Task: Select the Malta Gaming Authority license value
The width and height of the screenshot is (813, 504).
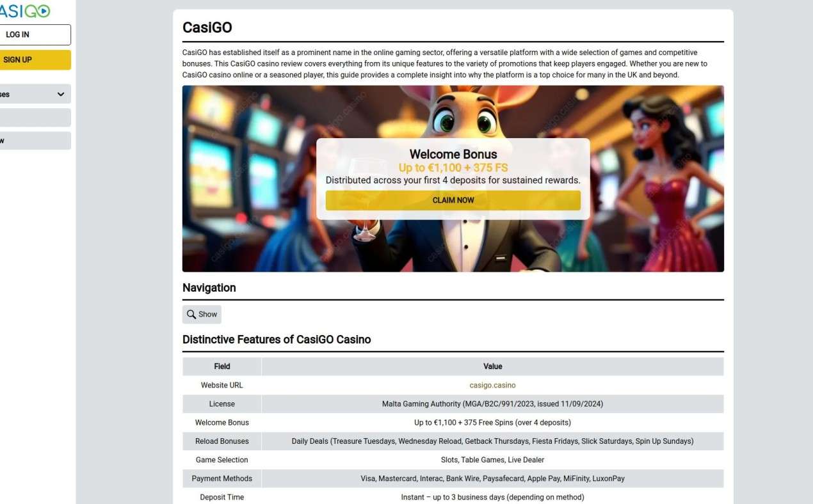Action: click(492, 404)
